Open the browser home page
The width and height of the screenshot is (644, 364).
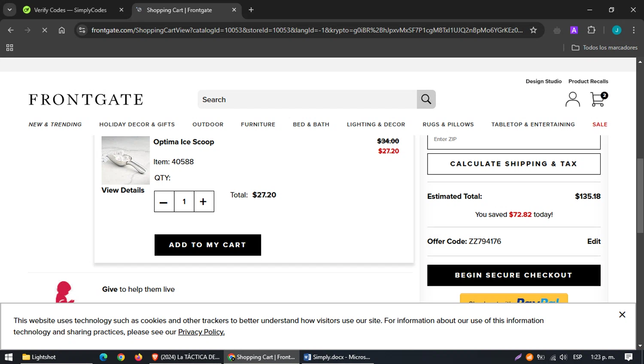pyautogui.click(x=62, y=30)
